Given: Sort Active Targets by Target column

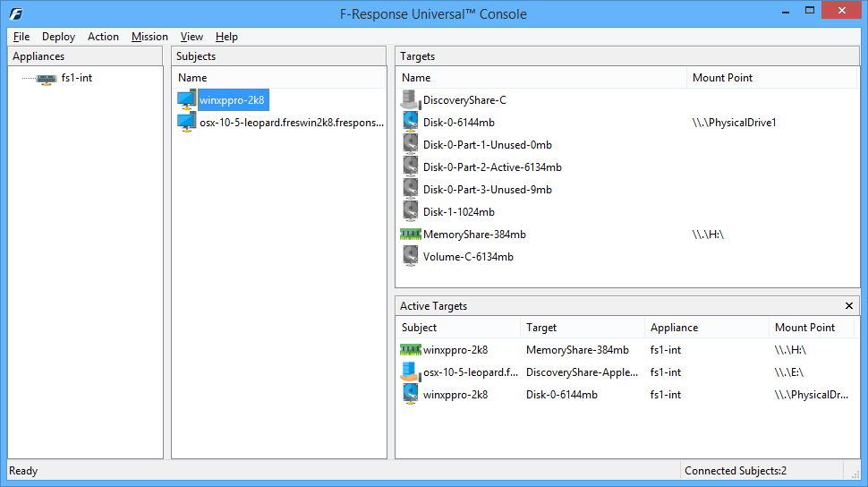Looking at the screenshot, I should tap(583, 328).
